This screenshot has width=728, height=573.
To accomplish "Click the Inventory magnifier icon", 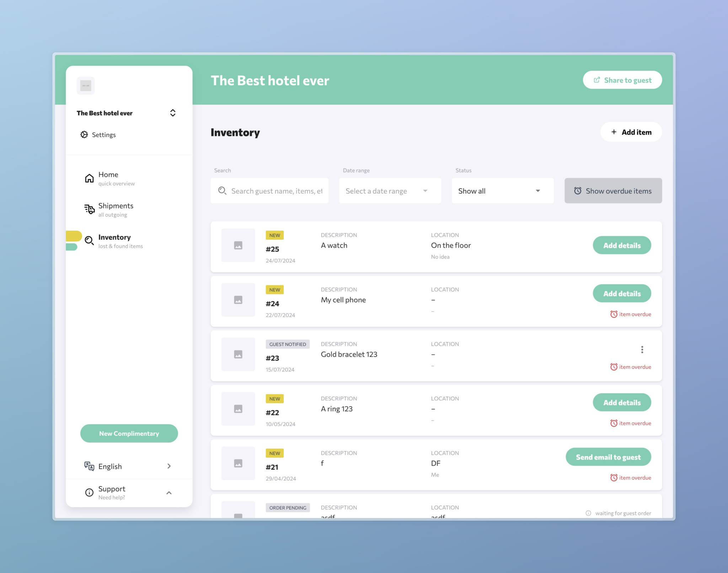I will coord(89,241).
